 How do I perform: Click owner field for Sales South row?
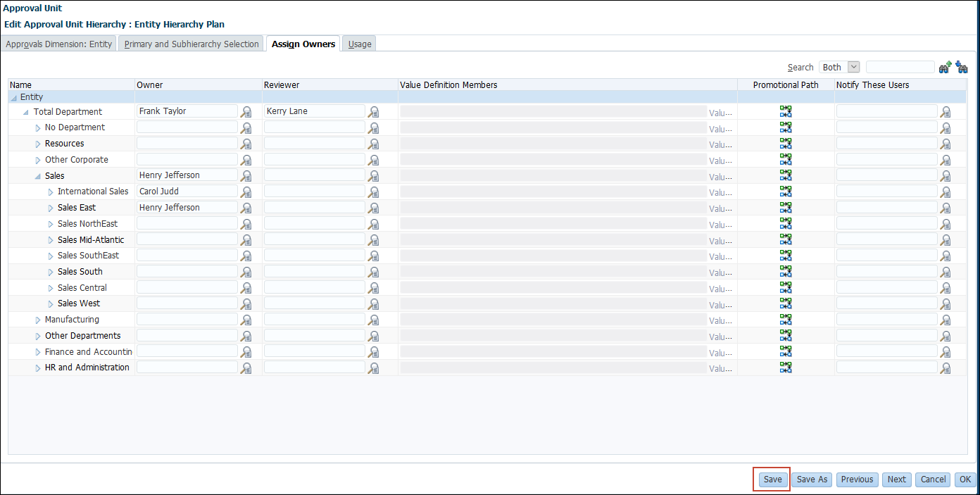point(187,272)
